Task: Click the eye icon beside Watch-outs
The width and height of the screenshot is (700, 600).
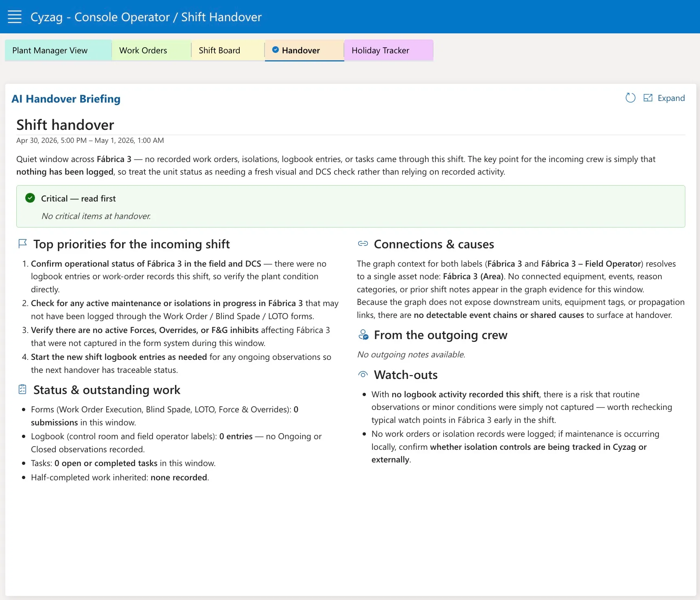Action: [363, 374]
